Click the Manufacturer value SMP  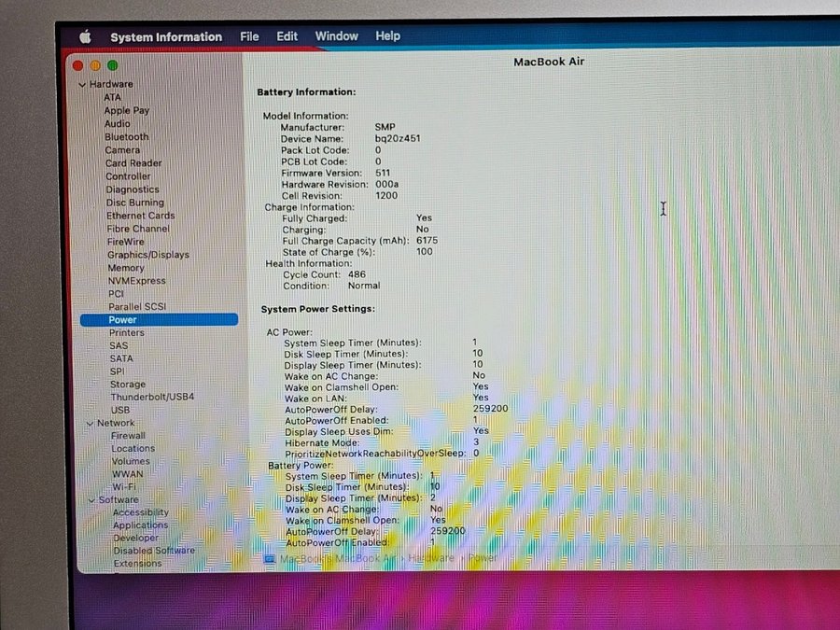click(385, 128)
